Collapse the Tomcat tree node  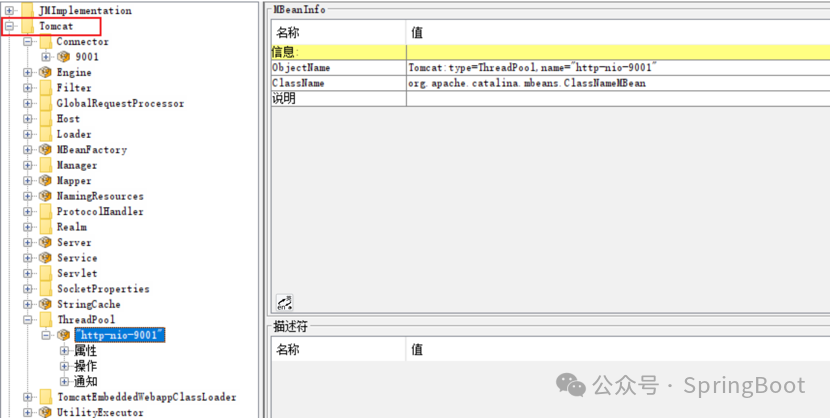(10, 26)
